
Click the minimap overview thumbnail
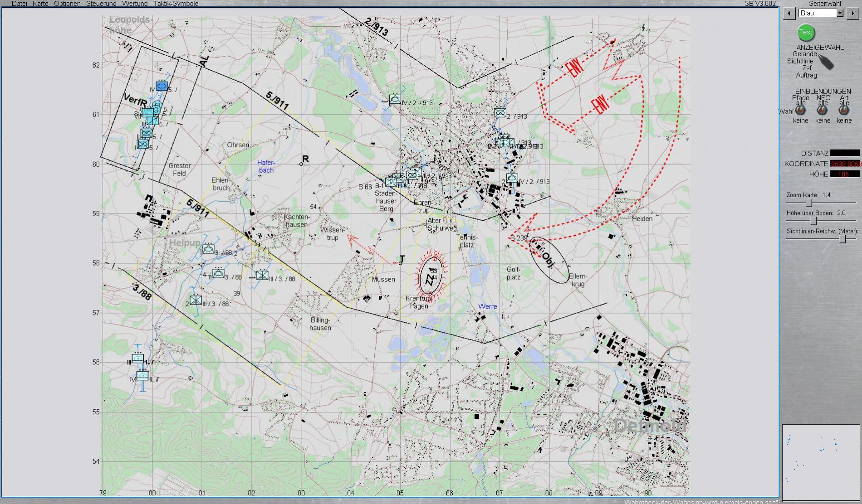[x=821, y=461]
